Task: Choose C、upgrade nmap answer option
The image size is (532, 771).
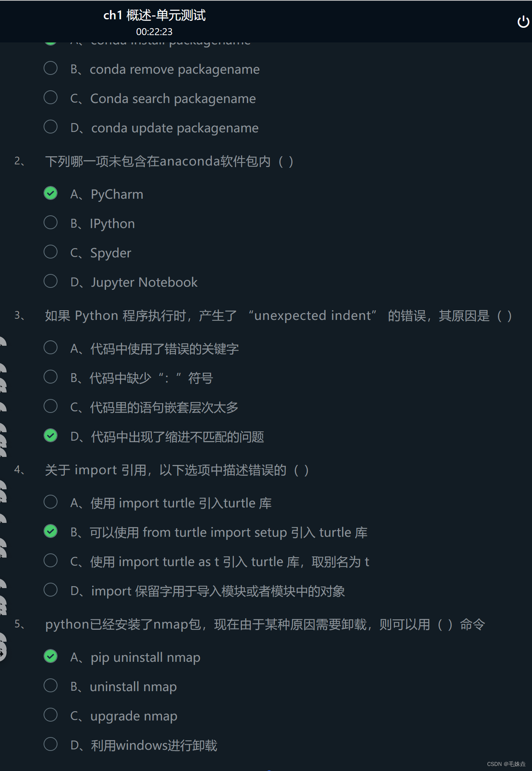Action: coord(50,714)
